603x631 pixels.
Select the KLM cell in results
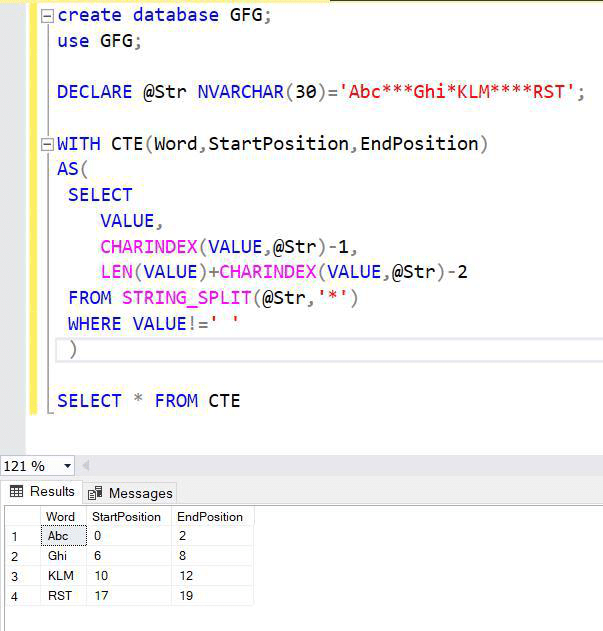[x=64, y=576]
